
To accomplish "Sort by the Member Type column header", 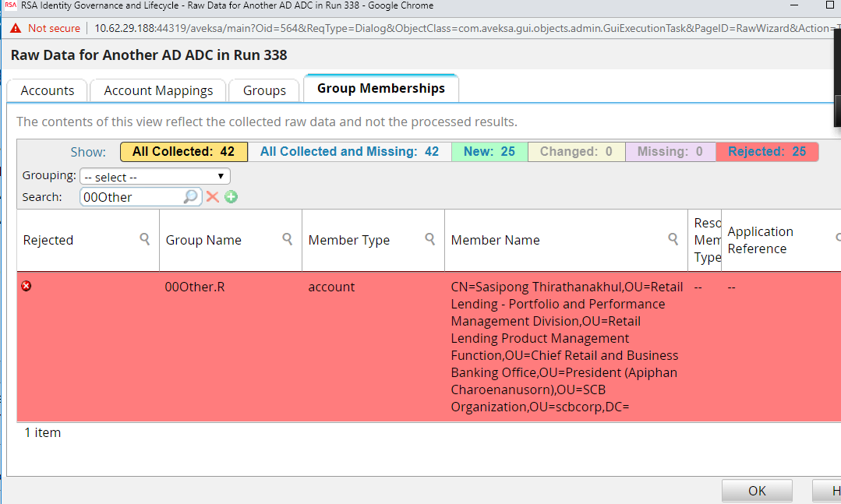I will (348, 240).
